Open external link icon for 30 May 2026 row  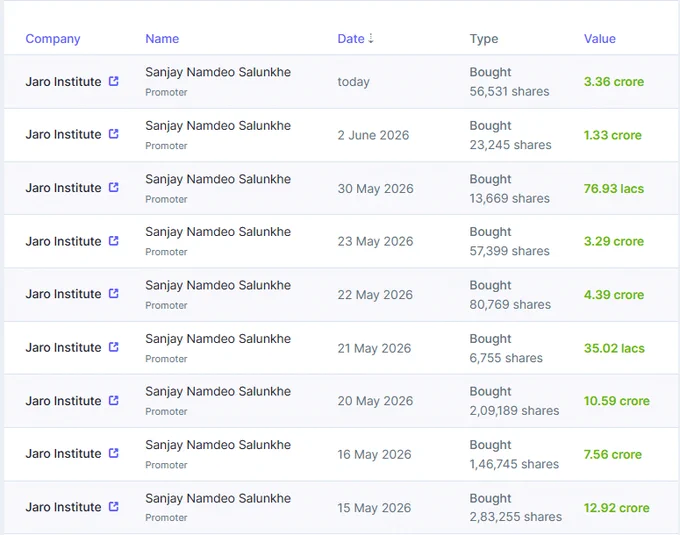click(113, 187)
